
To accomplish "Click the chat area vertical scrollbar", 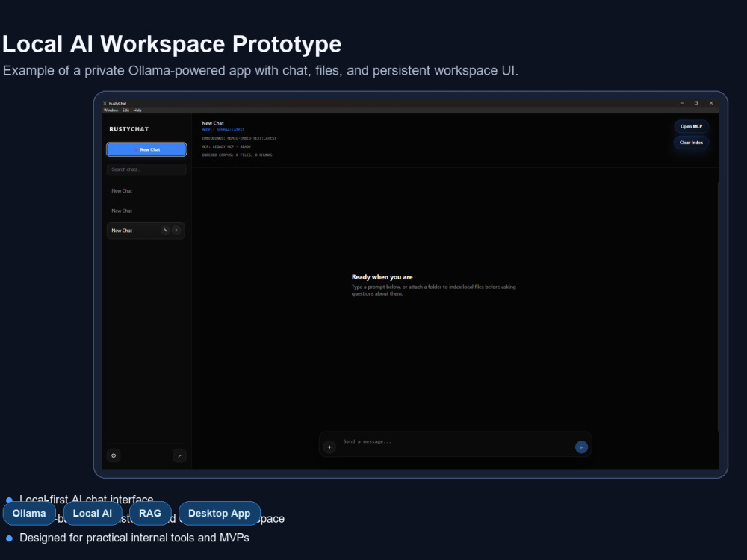I will click(717, 306).
